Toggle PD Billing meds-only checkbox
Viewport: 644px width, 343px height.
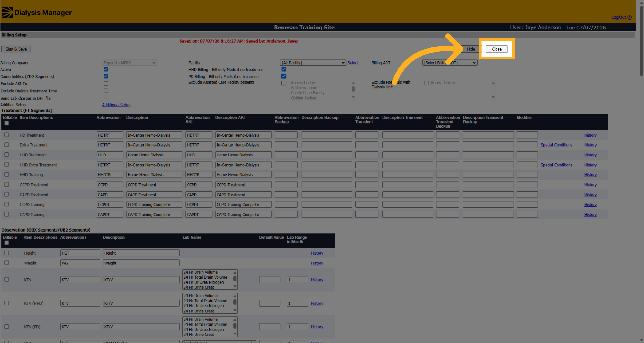[x=284, y=76]
